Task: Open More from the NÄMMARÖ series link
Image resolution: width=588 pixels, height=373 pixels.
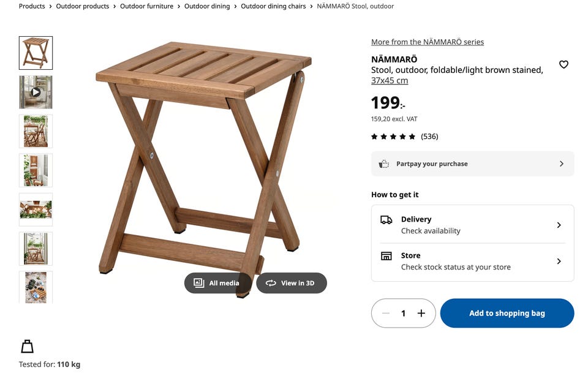Action: click(427, 42)
